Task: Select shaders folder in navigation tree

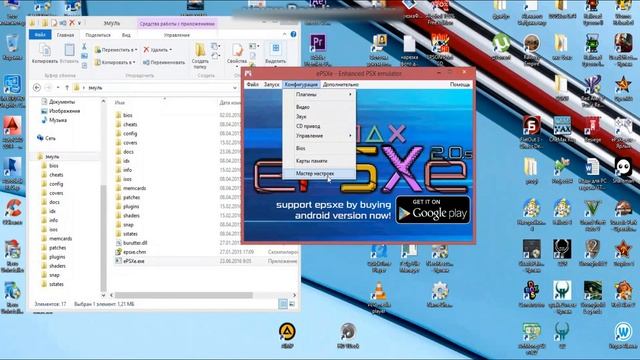Action: coord(57,266)
